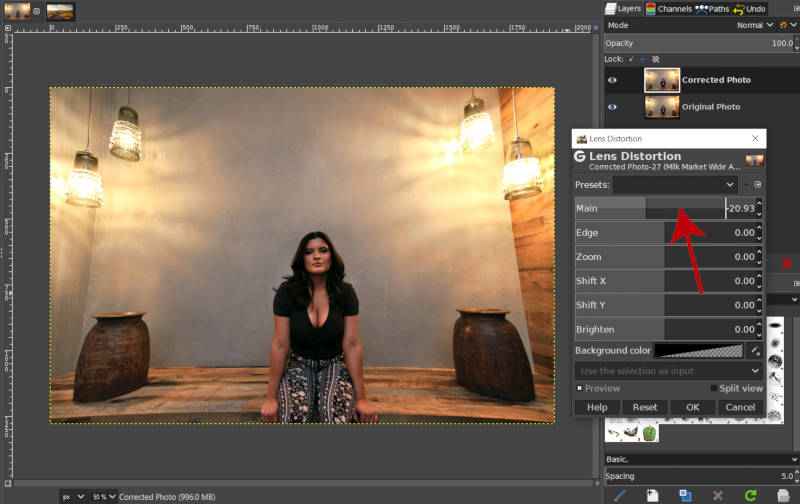This screenshot has width=800, height=504.
Task: Select the green pepper brush
Action: (x=649, y=433)
